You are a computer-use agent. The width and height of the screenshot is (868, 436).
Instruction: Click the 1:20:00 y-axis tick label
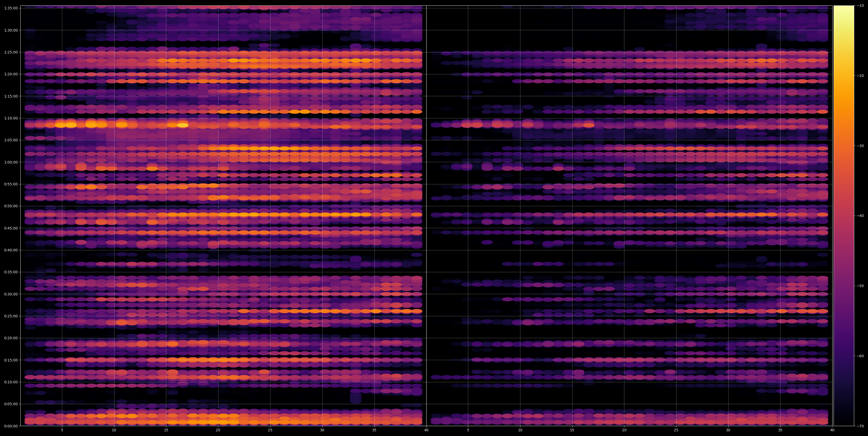tap(11, 74)
